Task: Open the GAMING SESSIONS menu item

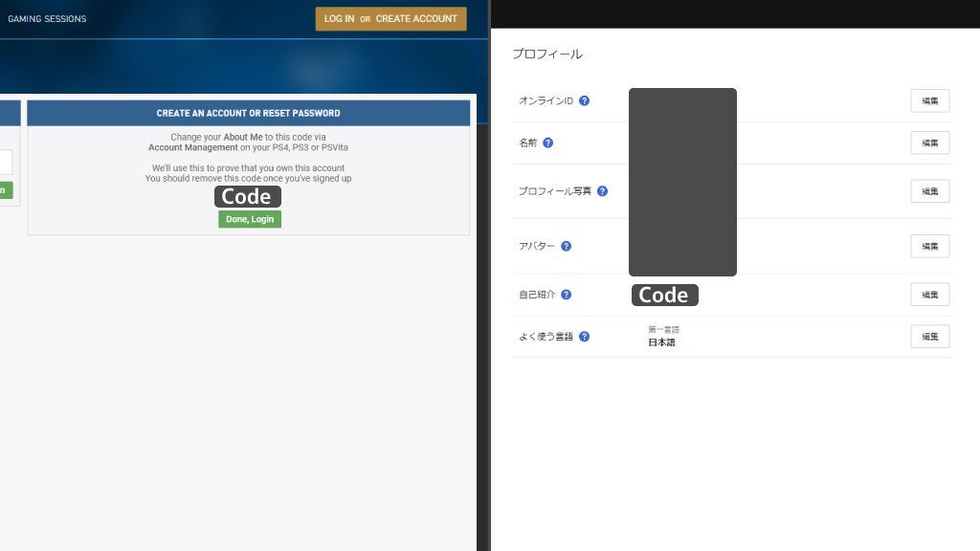Action: [47, 19]
